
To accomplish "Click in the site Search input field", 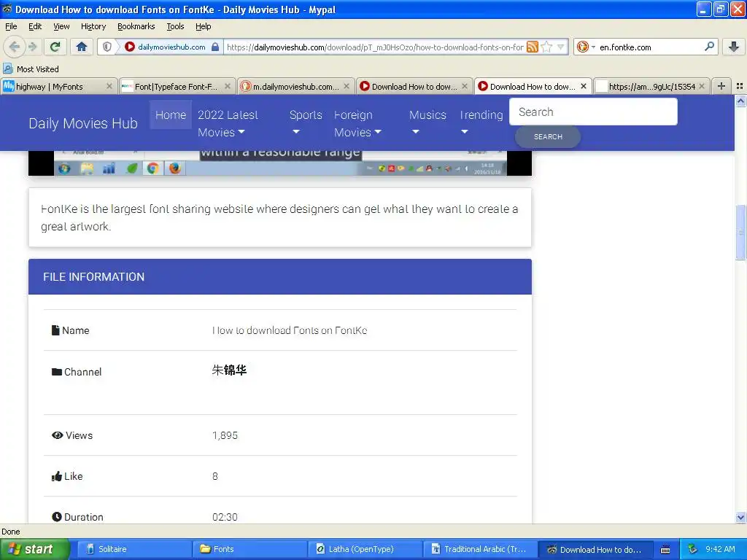I will 593,112.
